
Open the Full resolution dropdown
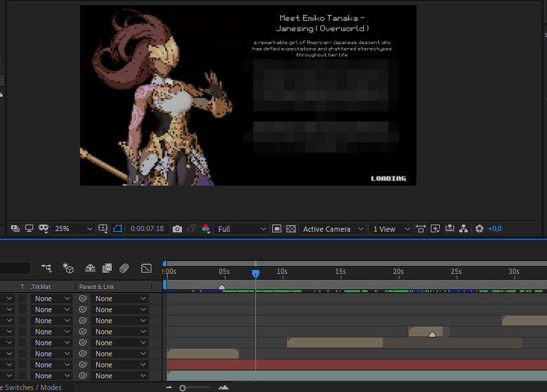pos(241,229)
